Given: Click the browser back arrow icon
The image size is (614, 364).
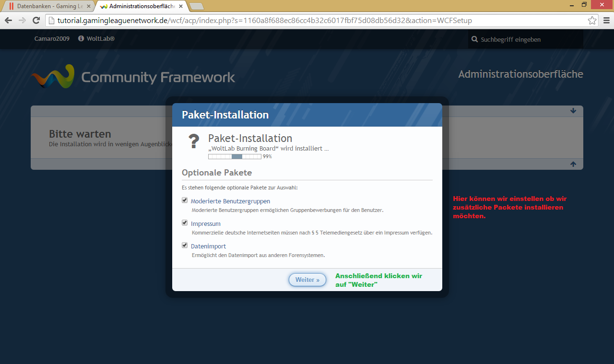Looking at the screenshot, I should 8,21.
